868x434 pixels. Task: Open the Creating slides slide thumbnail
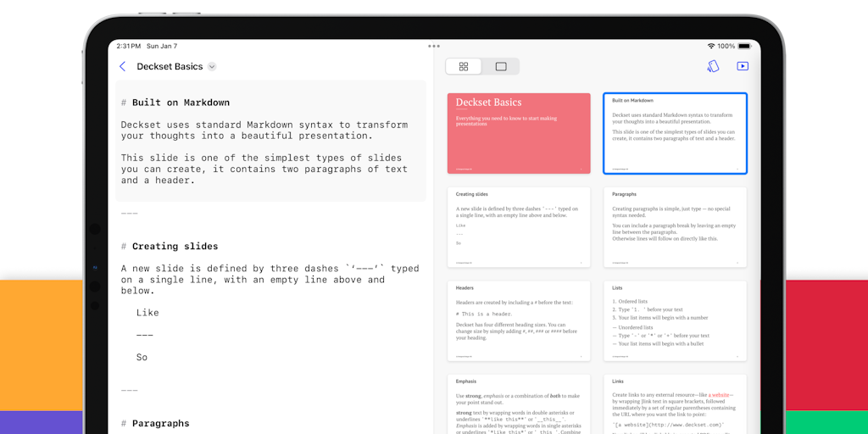point(519,227)
